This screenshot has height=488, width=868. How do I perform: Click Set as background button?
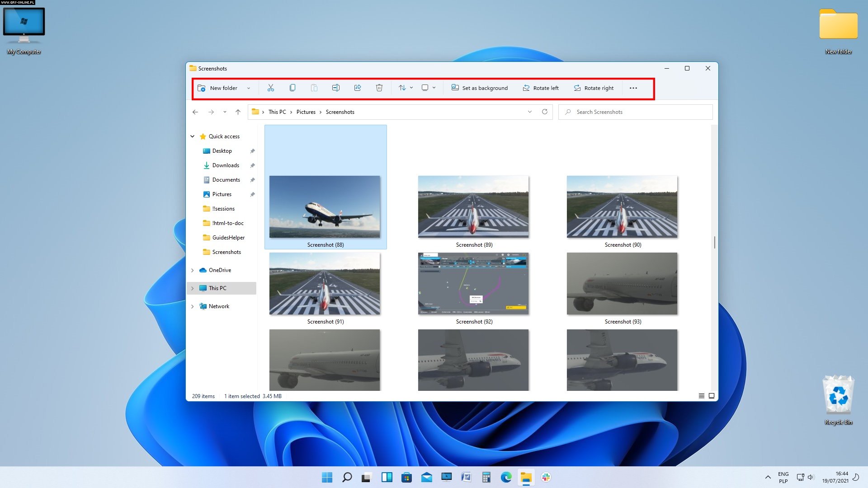(480, 88)
